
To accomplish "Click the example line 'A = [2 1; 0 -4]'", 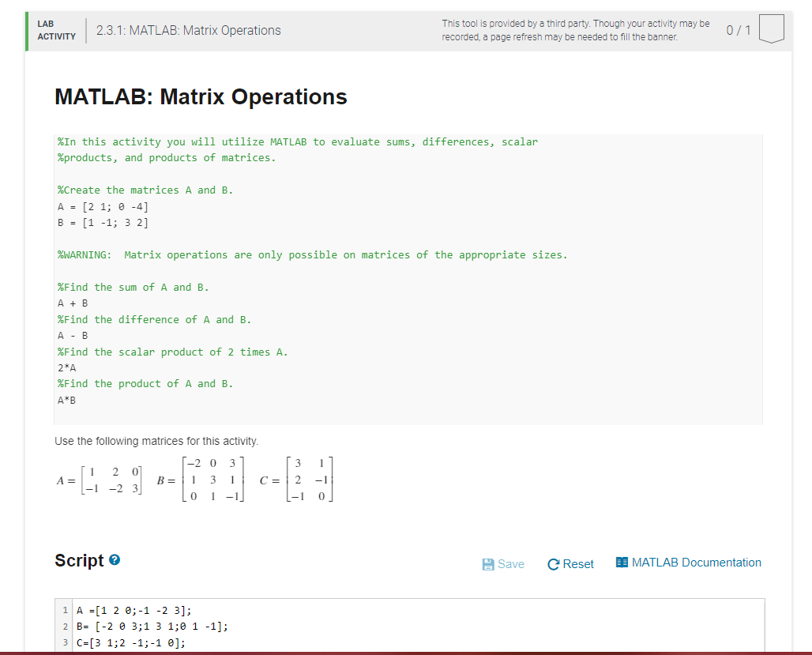I will click(x=103, y=207).
